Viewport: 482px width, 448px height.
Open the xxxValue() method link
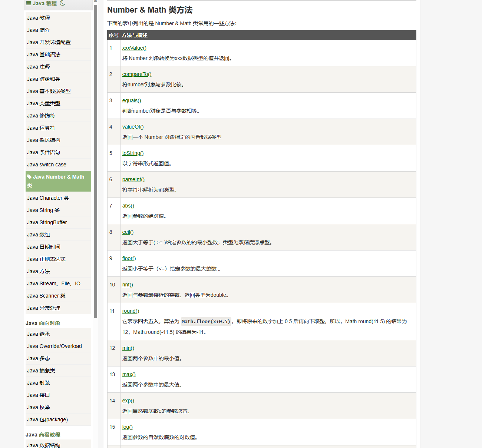point(134,48)
